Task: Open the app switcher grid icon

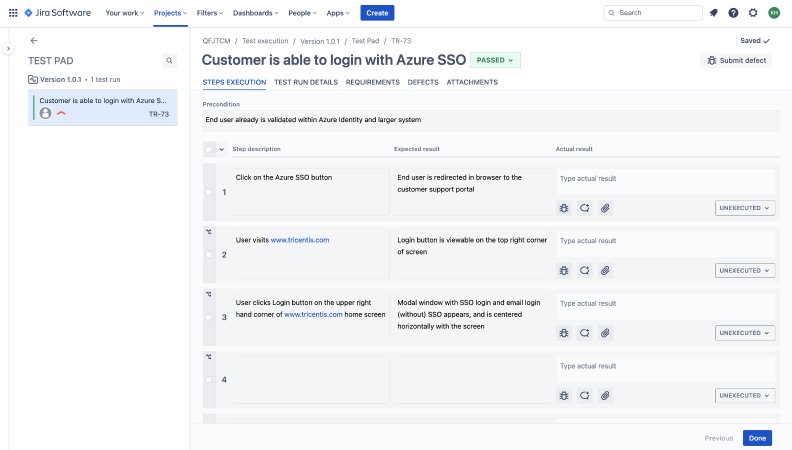Action: [x=14, y=13]
